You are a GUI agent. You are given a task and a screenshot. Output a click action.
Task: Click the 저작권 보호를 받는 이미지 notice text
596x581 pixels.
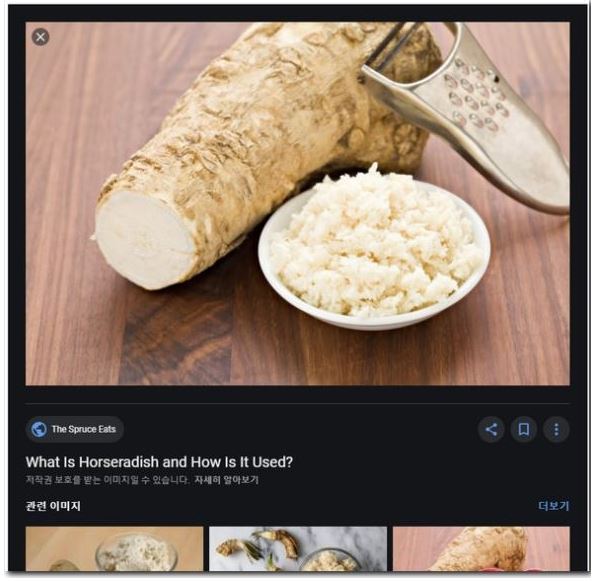[x=107, y=480]
